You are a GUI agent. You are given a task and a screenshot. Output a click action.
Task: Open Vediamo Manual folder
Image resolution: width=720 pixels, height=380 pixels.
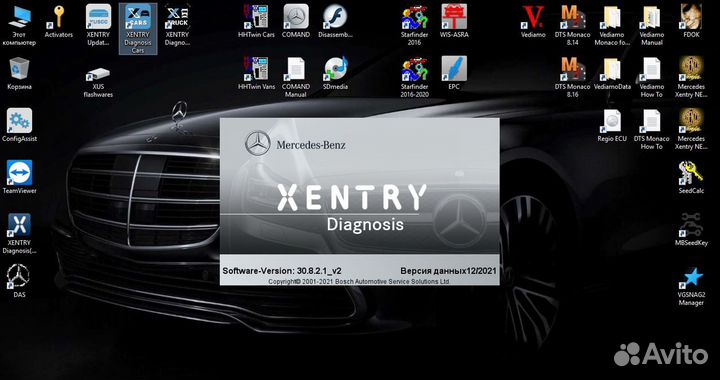651,26
